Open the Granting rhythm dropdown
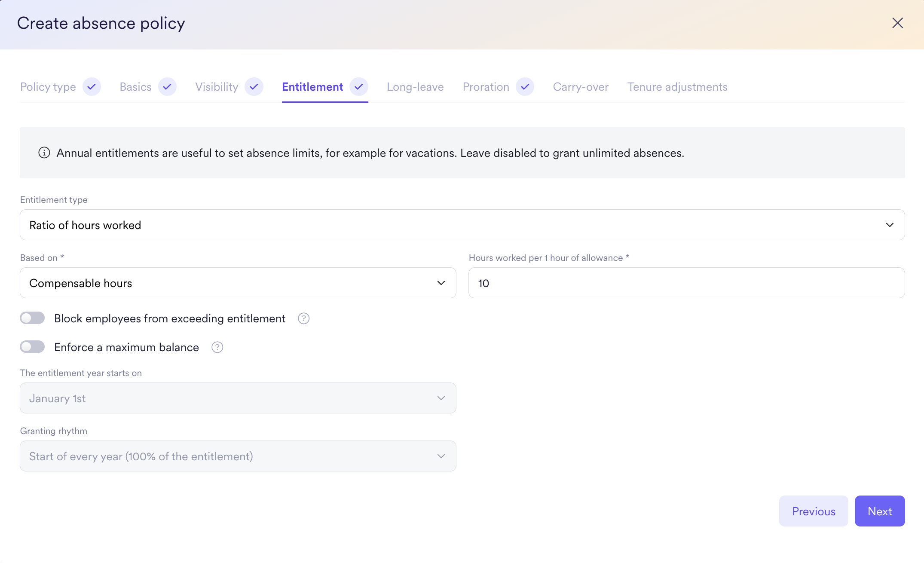 238,456
